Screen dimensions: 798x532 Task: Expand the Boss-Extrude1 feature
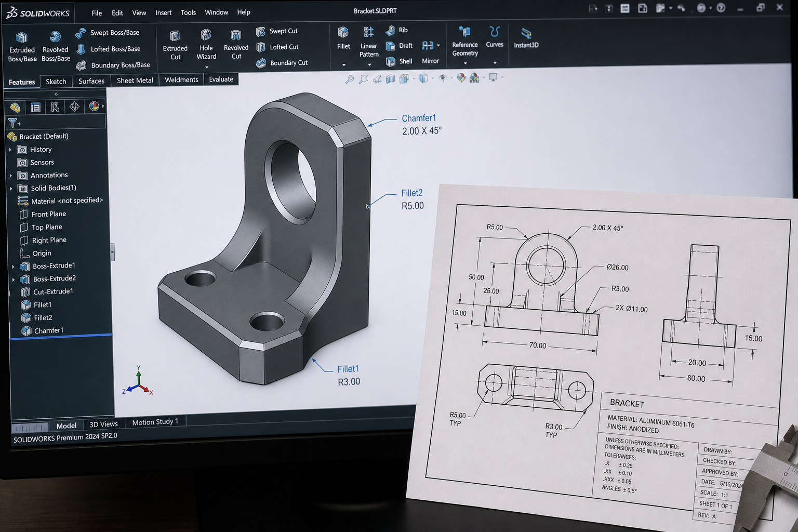point(13,267)
